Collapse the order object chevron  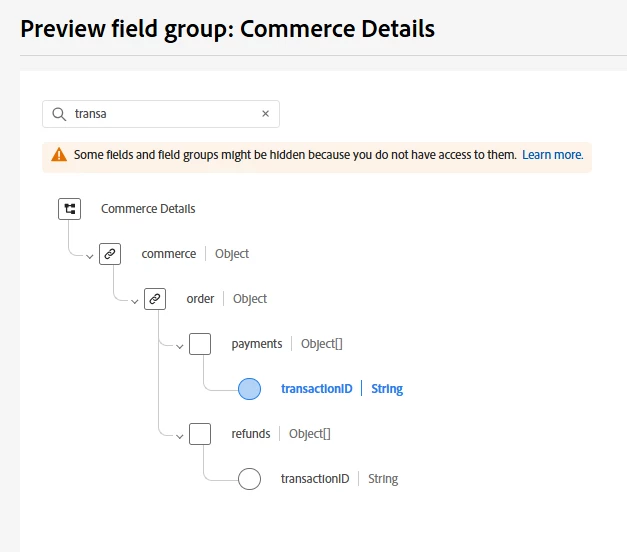click(x=135, y=301)
